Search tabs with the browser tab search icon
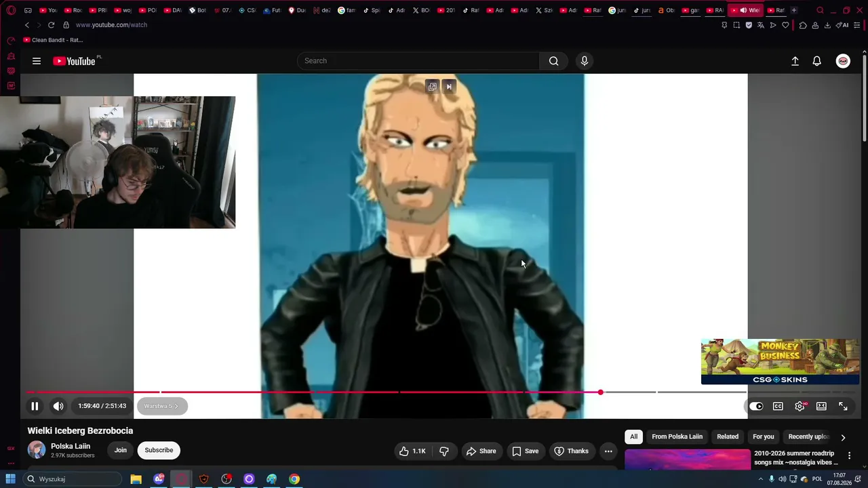The height and width of the screenshot is (488, 868). [820, 10]
